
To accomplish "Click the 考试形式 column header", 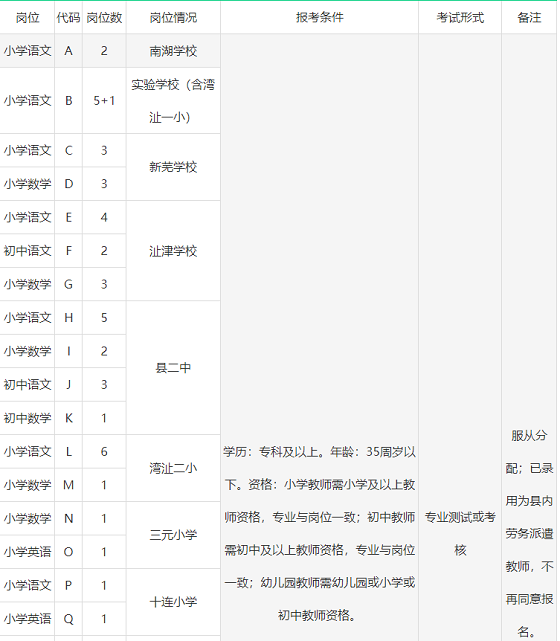I will tap(460, 17).
